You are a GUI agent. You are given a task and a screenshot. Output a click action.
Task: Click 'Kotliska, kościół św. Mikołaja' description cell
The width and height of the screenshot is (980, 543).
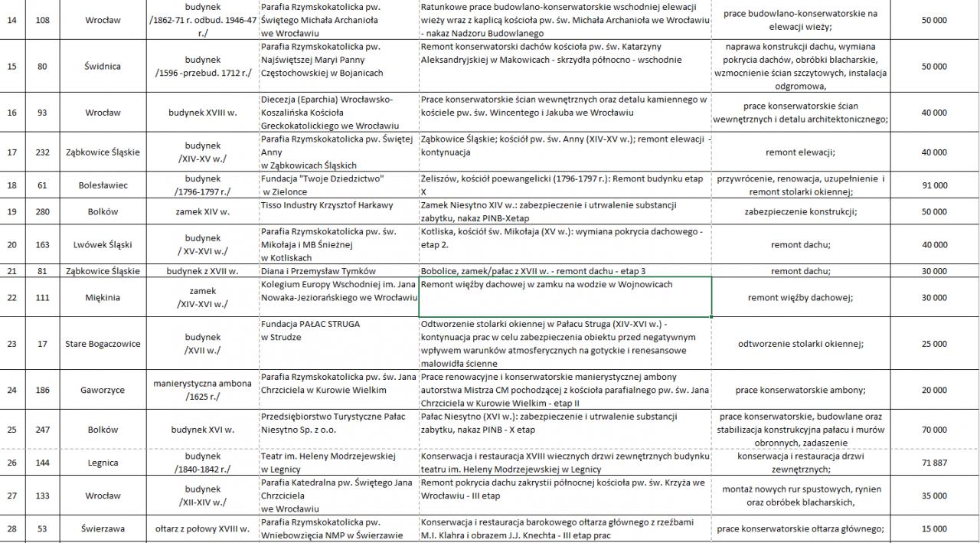point(565,244)
